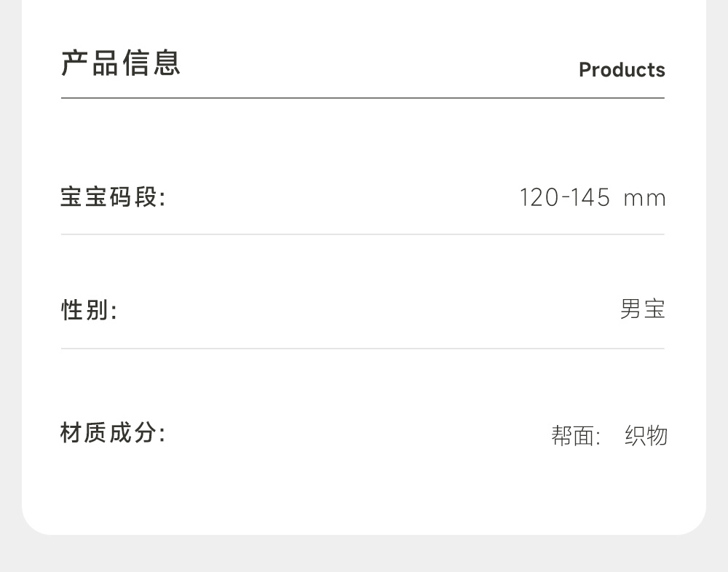Click the gray strip below the white card
The image size is (728, 572).
coord(364,553)
